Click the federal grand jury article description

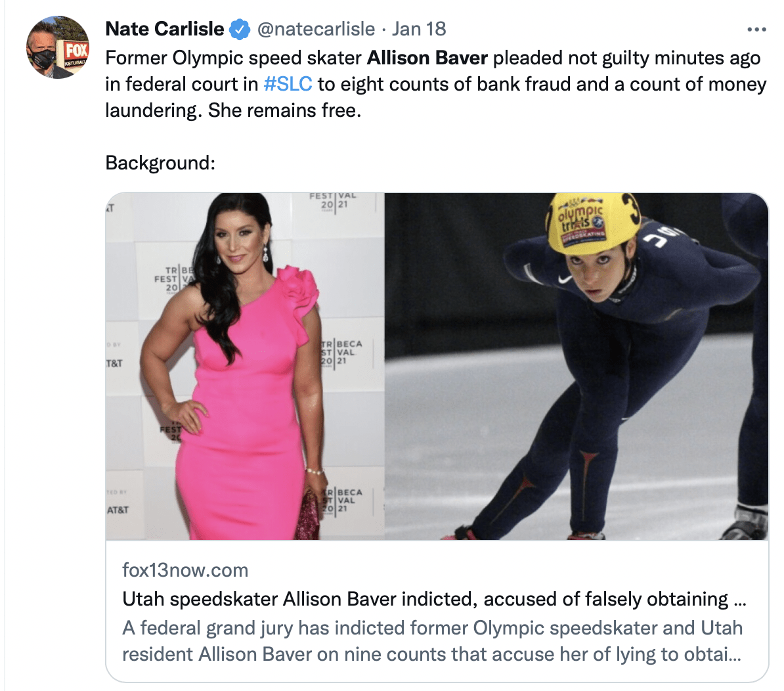(x=433, y=641)
